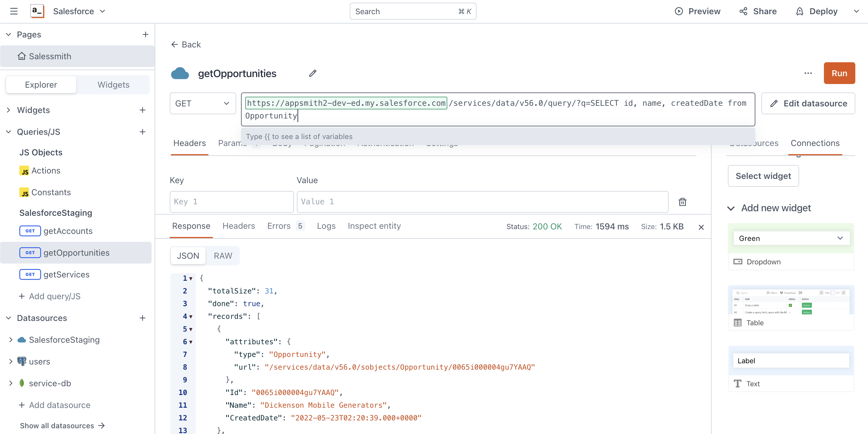
Task: Expand the users datasource
Action: [x=11, y=361]
